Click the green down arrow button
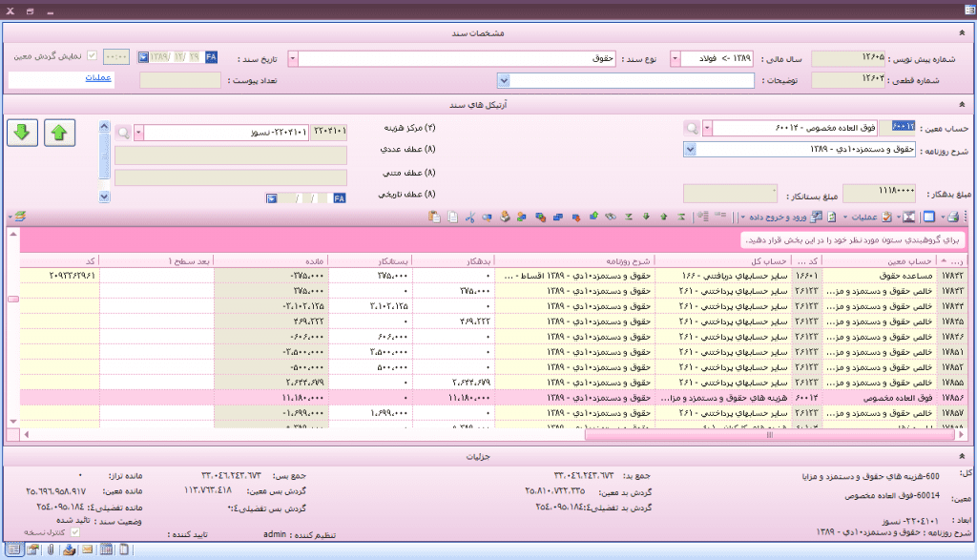977x560 pixels. pos(22,134)
